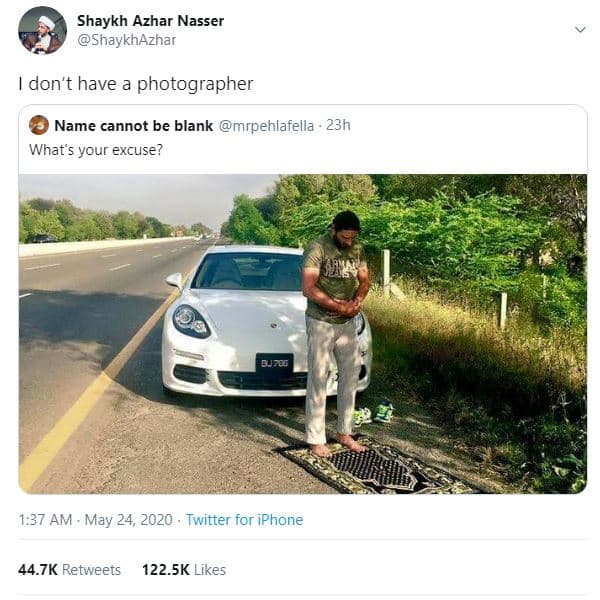Click the car's license plate in the photo
The height and width of the screenshot is (600, 600).
click(274, 362)
